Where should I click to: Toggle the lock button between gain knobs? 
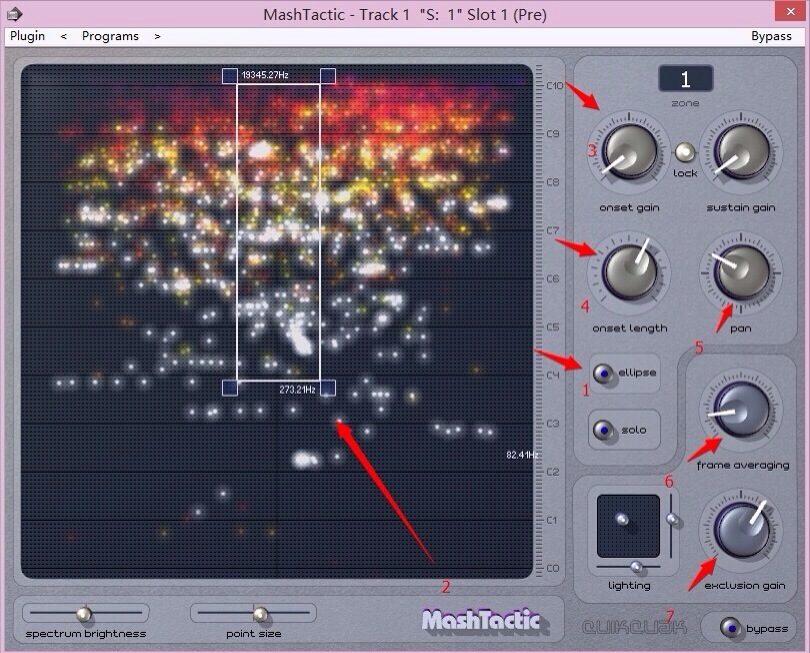[685, 152]
